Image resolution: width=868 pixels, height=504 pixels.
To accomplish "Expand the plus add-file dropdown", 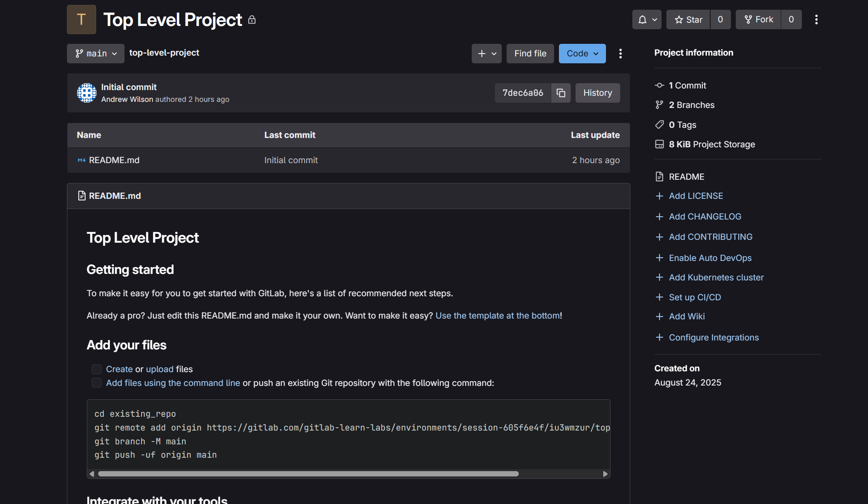I will (x=486, y=54).
